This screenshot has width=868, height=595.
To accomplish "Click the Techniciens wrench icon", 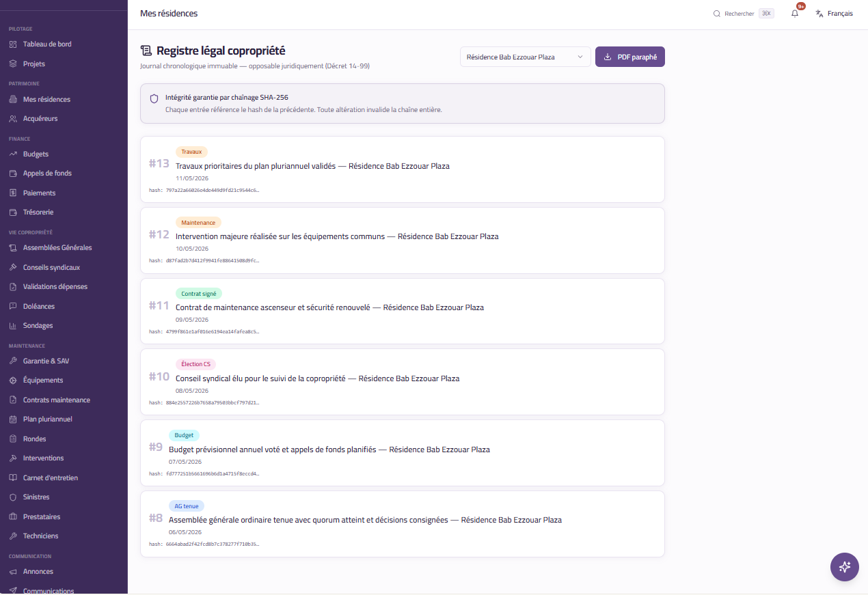I will point(13,536).
